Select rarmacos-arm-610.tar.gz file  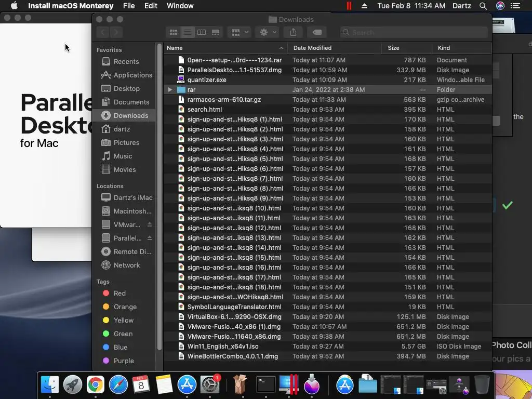(x=328, y=99)
